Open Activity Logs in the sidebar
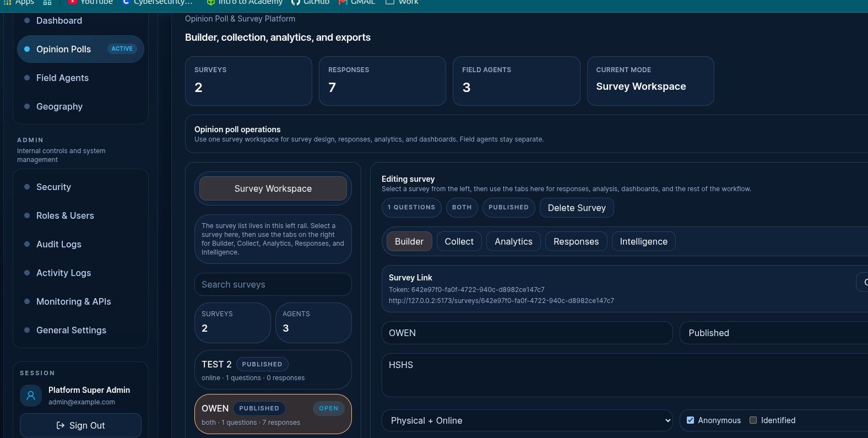This screenshot has height=438, width=868. [81, 273]
